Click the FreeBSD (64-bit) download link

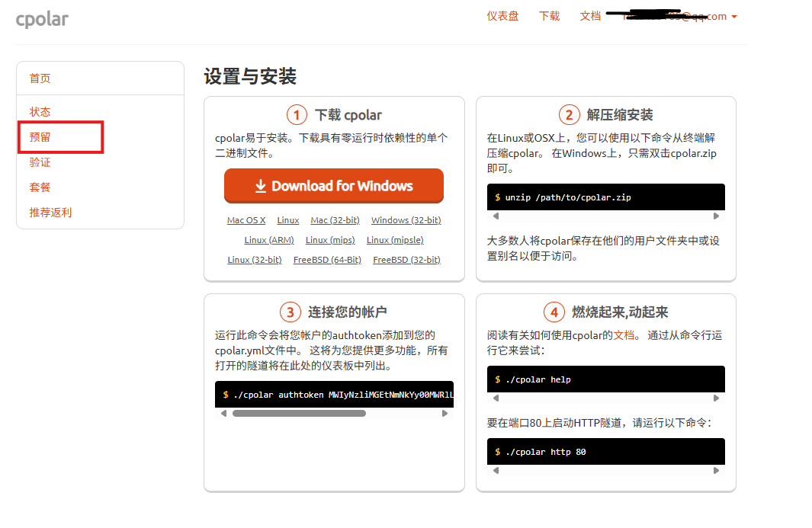click(327, 260)
